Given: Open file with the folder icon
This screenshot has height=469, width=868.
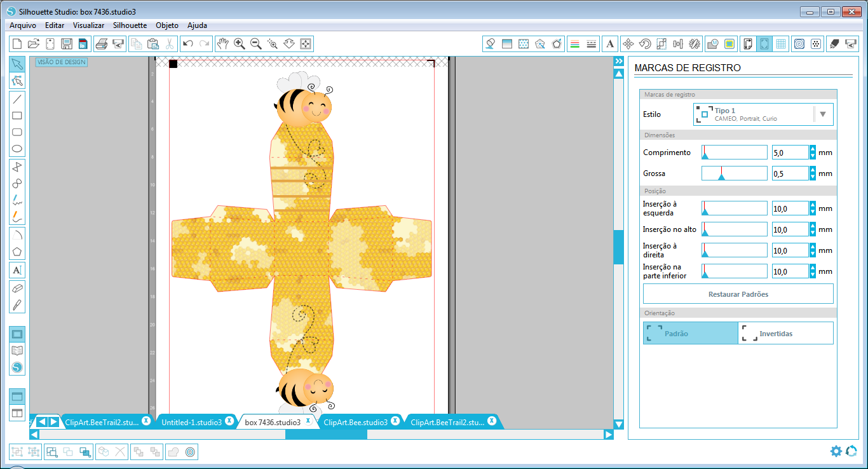Looking at the screenshot, I should pos(34,44).
